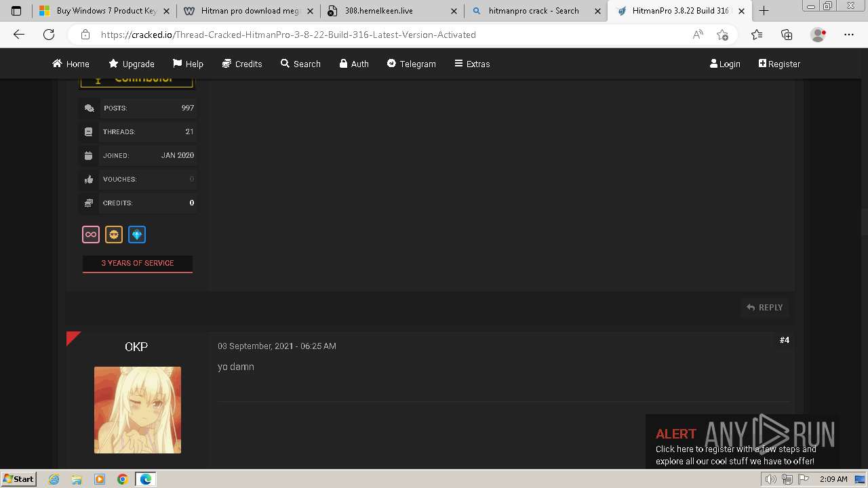
Task: Open tab actions menu
Action: (16, 11)
